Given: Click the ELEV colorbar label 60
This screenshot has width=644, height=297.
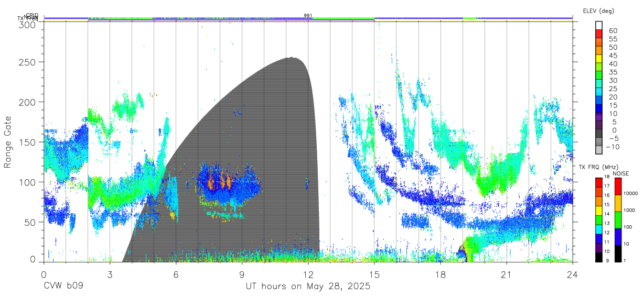Looking at the screenshot, I should click(613, 31).
